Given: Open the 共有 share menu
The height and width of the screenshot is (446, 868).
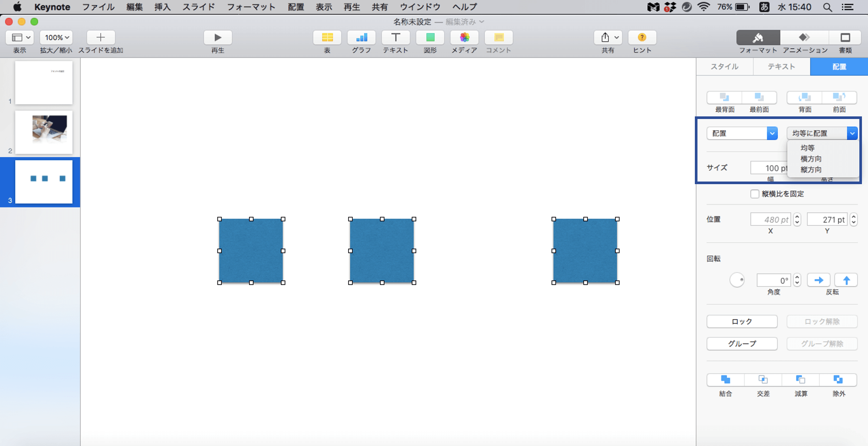Looking at the screenshot, I should click(608, 37).
